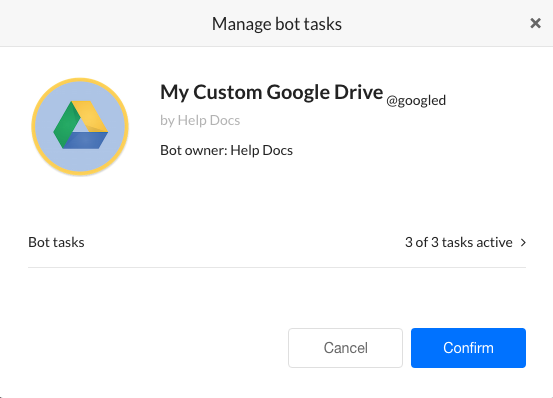Click the 'Bot tasks' row label
This screenshot has height=398, width=553.
point(56,243)
